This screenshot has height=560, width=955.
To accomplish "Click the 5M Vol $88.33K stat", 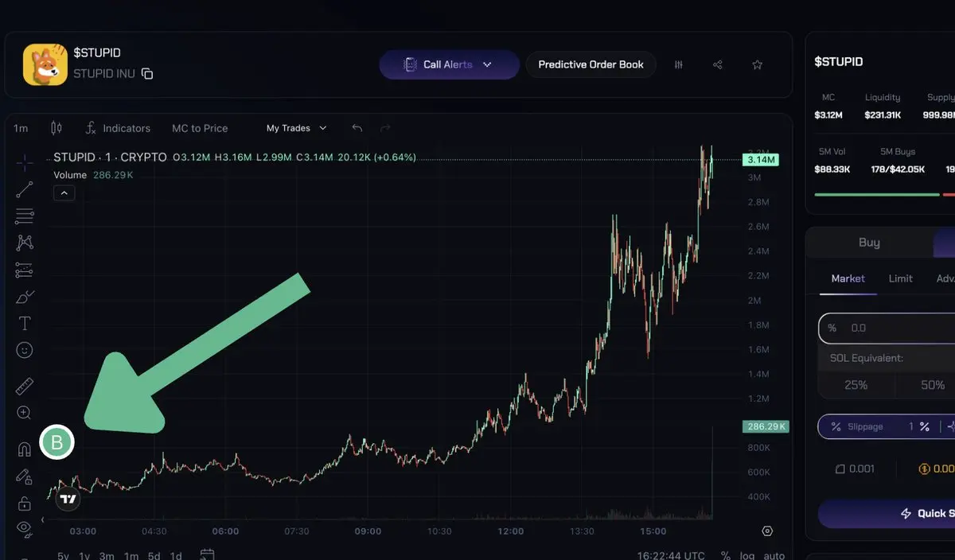I will point(832,160).
